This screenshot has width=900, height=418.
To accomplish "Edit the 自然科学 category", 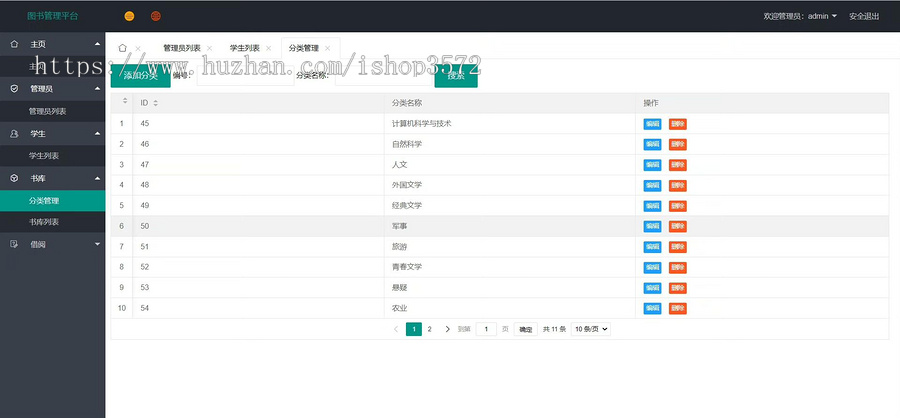I will pos(652,145).
